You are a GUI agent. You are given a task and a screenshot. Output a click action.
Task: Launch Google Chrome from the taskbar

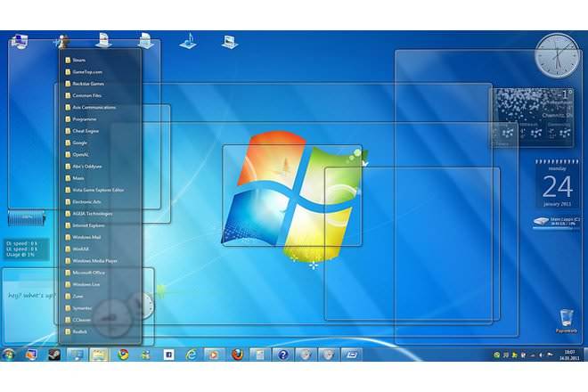[123, 355]
